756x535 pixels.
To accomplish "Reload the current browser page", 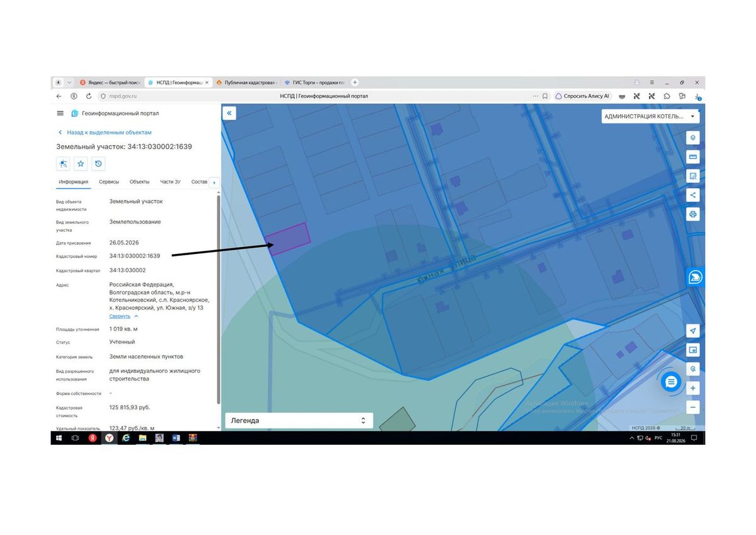I will pos(88,96).
